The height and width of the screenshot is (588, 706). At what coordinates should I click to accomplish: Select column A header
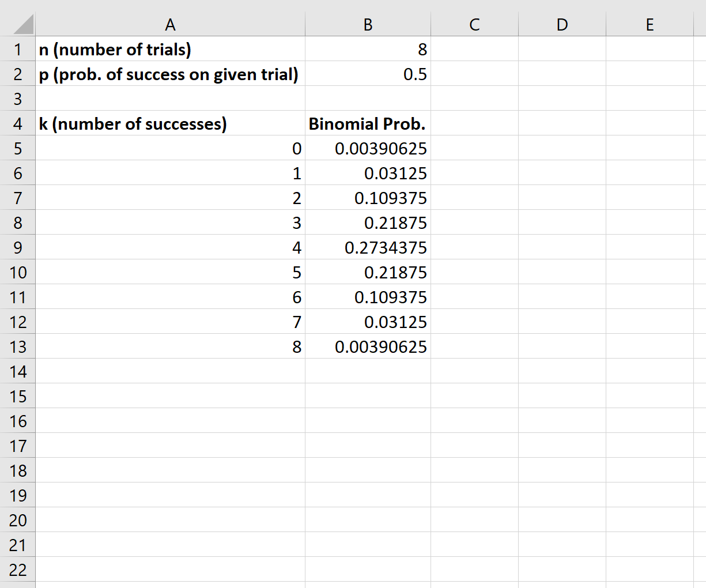171,24
